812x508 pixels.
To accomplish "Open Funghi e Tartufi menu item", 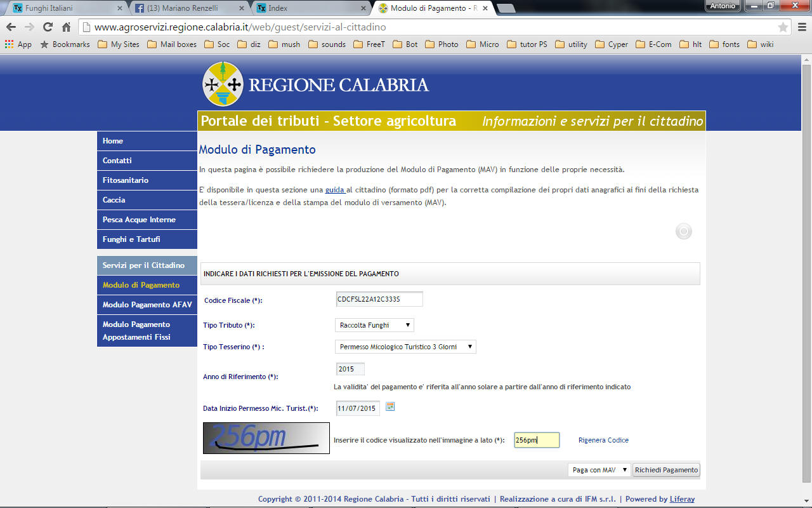I will point(147,239).
